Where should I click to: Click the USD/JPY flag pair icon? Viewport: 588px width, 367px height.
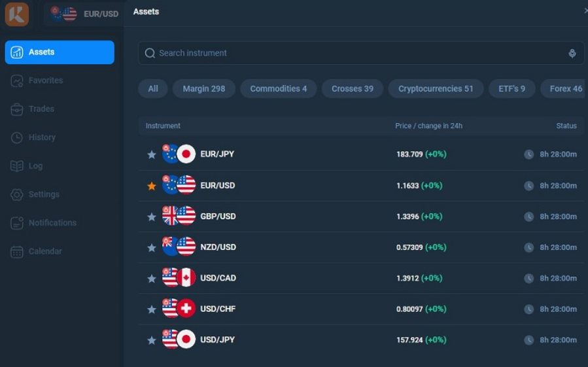[179, 339]
